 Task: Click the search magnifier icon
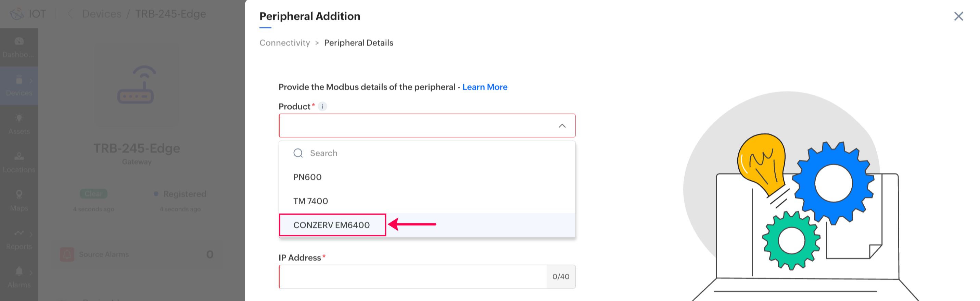click(x=298, y=153)
